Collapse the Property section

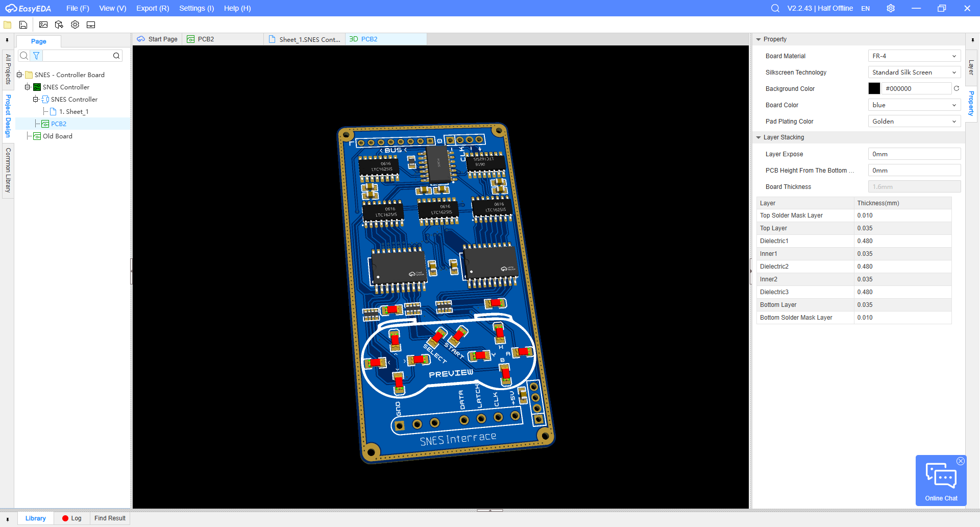click(x=758, y=39)
